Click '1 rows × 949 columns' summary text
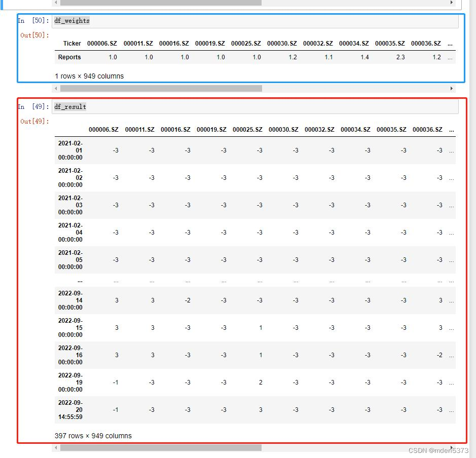This screenshot has width=476, height=458. point(89,76)
